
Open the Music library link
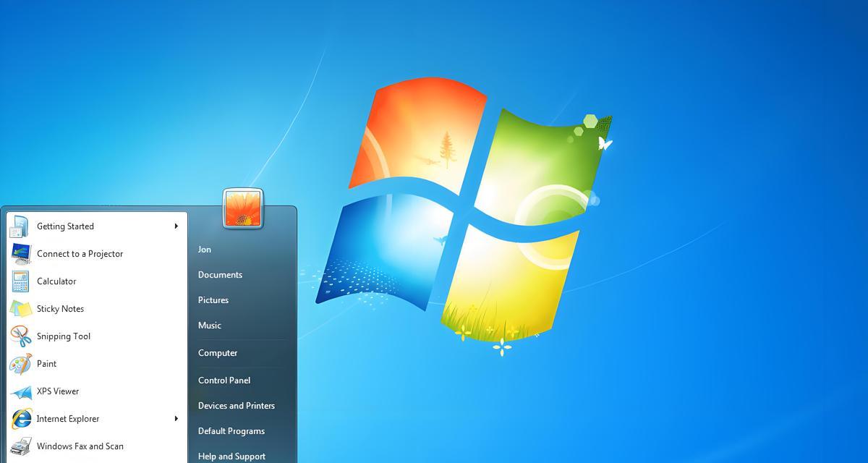tap(210, 326)
